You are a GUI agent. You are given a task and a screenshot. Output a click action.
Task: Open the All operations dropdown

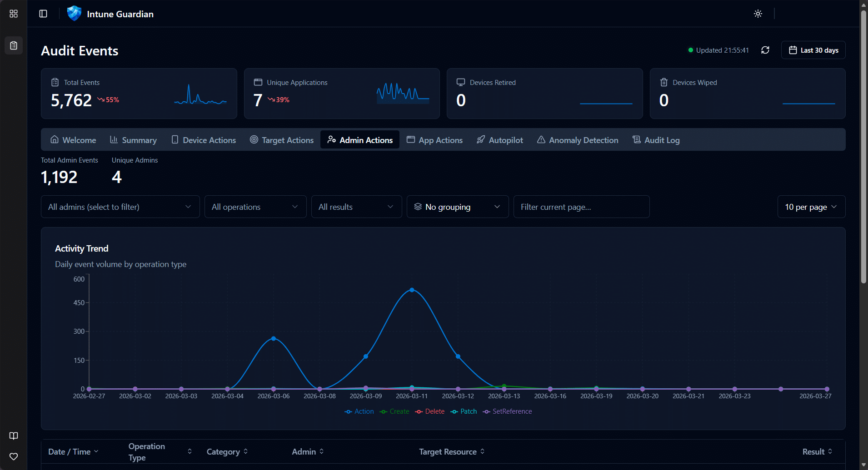[x=255, y=207]
